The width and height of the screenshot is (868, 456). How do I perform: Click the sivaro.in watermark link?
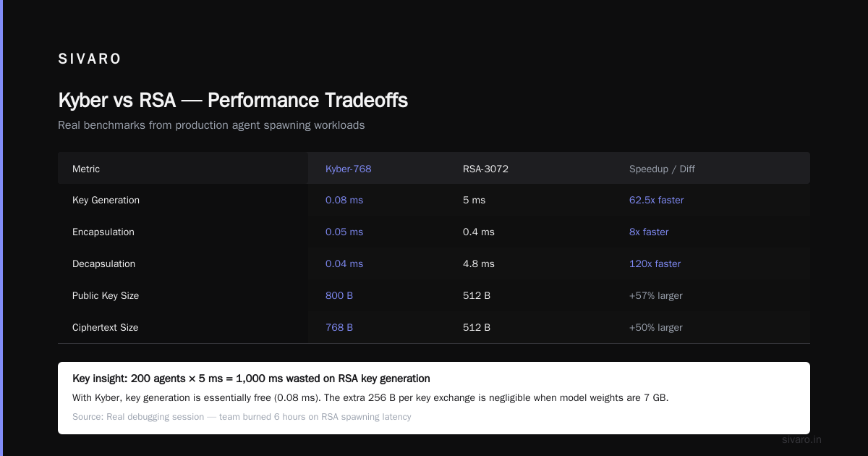click(x=801, y=439)
